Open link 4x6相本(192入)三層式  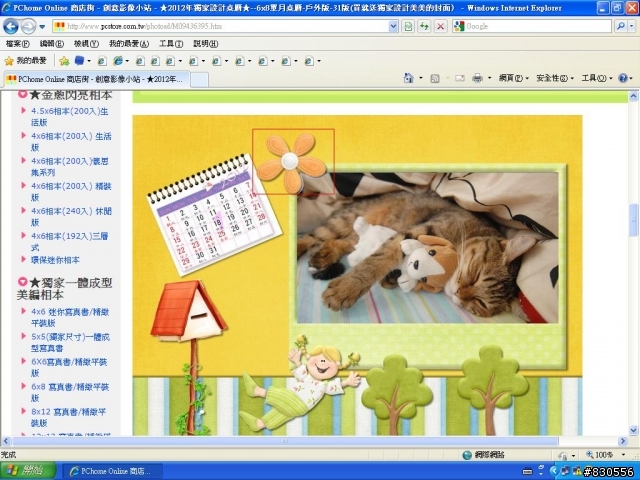coord(69,241)
